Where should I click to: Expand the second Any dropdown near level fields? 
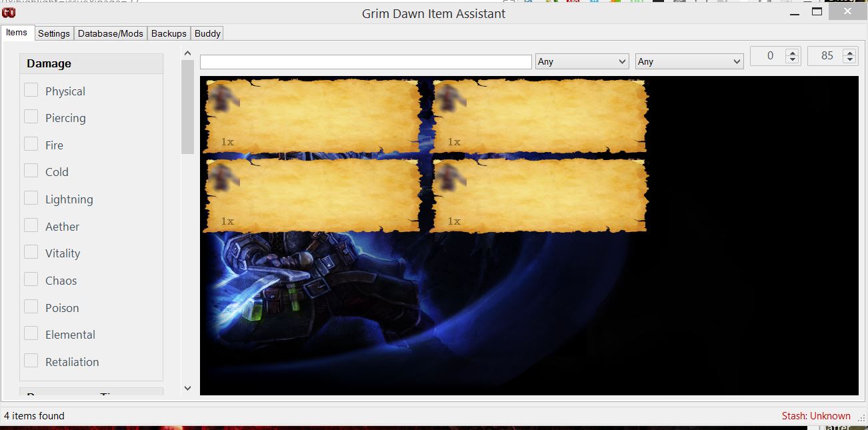(x=689, y=61)
